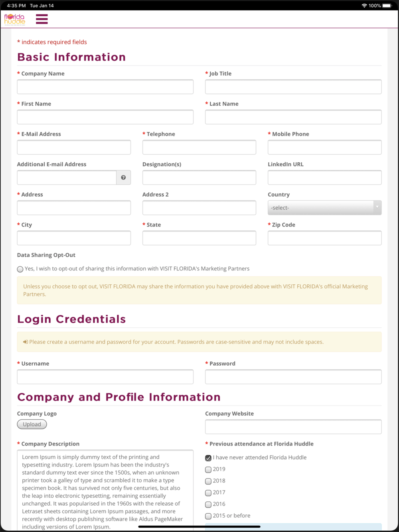This screenshot has width=399, height=532.
Task: Open the Country select dropdown
Action: pyautogui.click(x=324, y=208)
